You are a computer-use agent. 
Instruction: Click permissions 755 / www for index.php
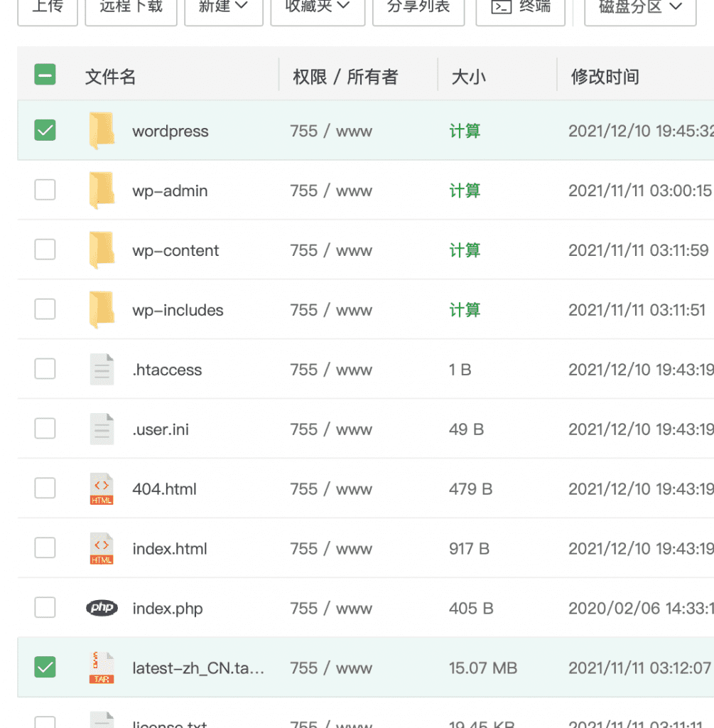click(331, 609)
